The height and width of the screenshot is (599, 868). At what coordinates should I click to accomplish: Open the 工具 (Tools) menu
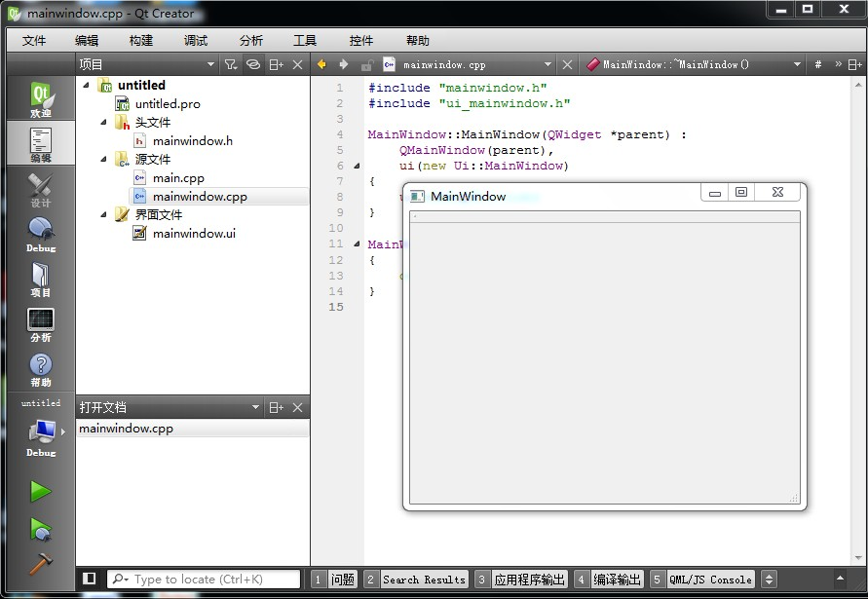coord(305,40)
